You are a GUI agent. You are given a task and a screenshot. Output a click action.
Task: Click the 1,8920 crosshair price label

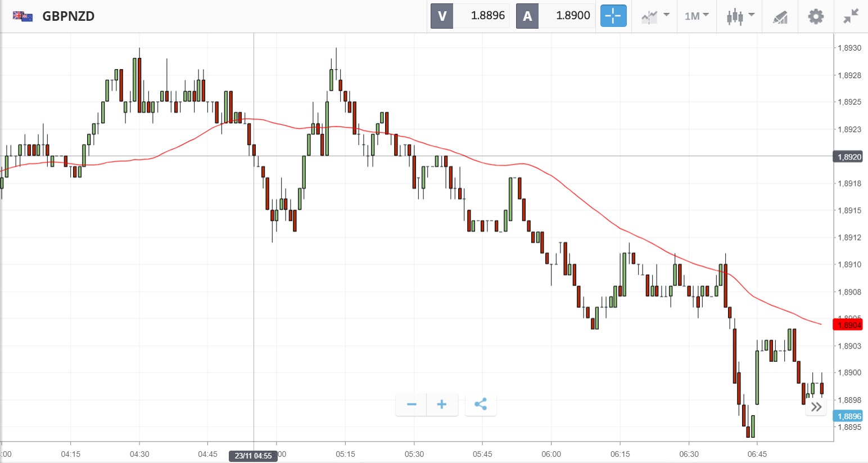849,157
